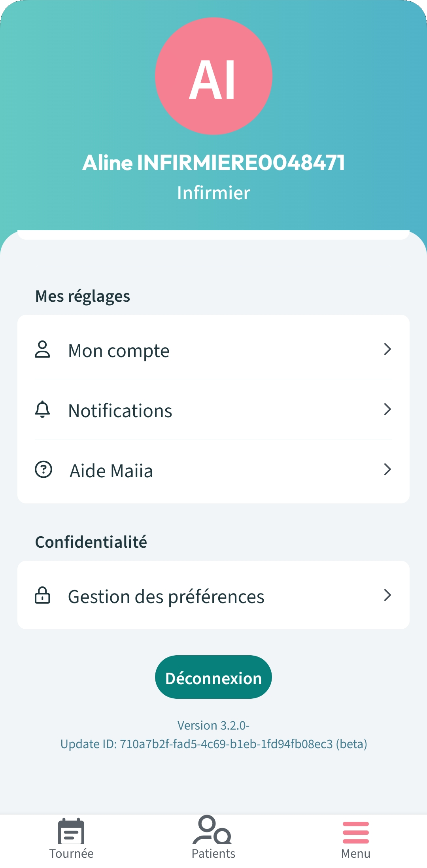Open Notifications using the right chevron

click(x=387, y=410)
